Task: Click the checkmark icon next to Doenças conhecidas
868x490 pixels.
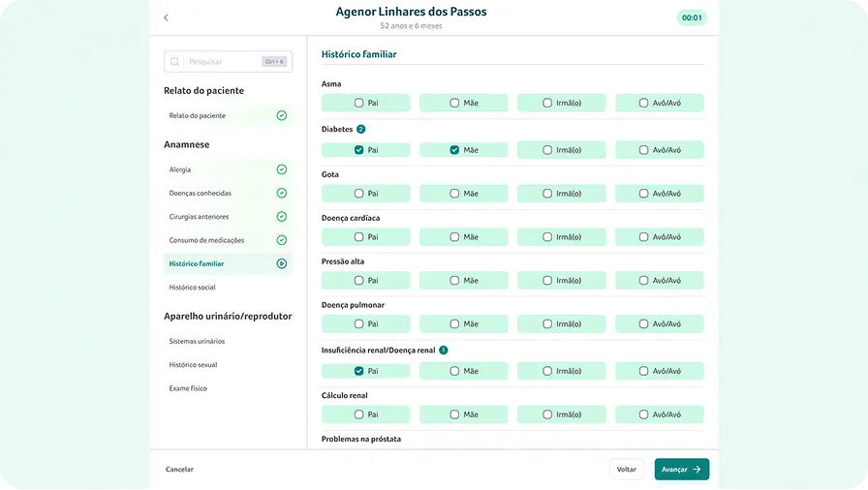Action: pyautogui.click(x=281, y=193)
